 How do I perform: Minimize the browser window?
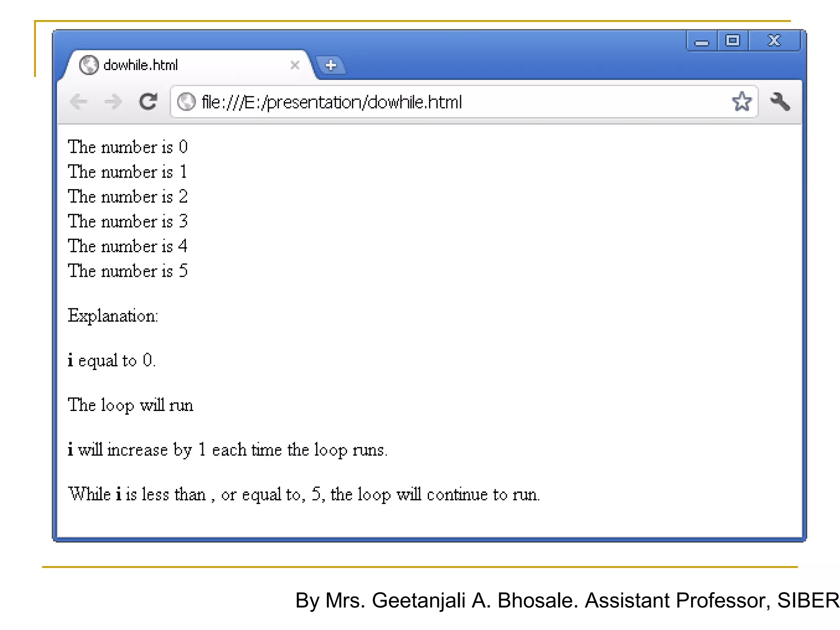tap(702, 41)
